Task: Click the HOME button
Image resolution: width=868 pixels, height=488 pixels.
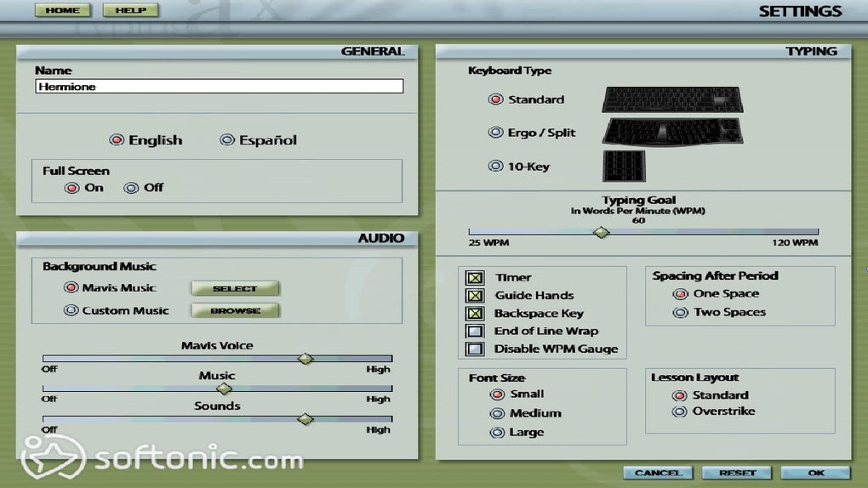Action: coord(63,10)
